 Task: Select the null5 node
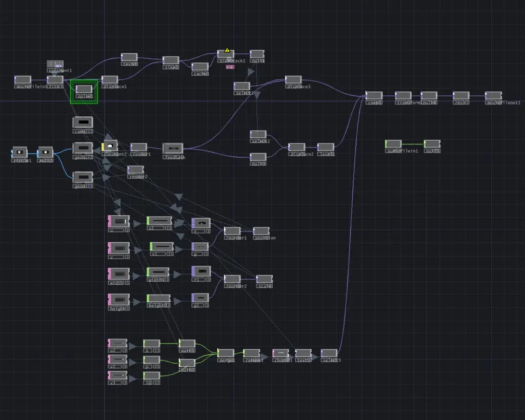432,144
